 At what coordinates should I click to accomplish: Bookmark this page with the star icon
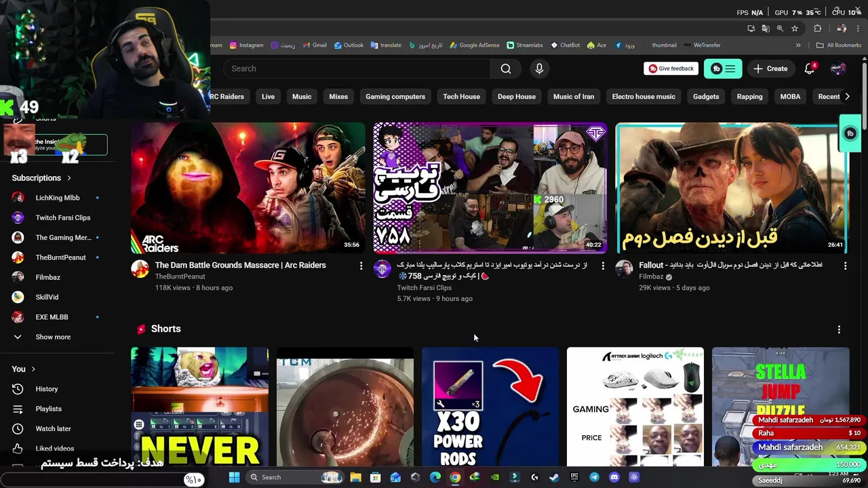click(x=795, y=28)
